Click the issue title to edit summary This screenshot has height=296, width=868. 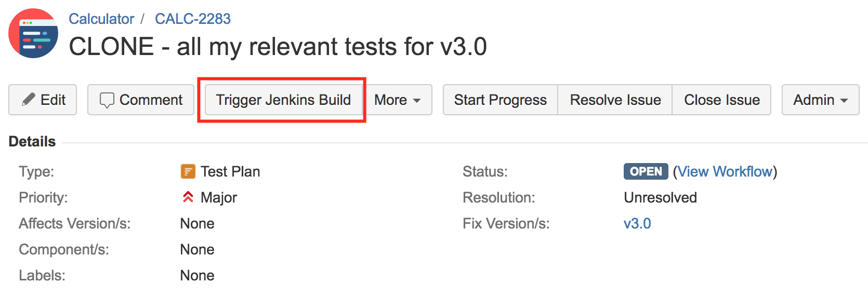coord(278,46)
